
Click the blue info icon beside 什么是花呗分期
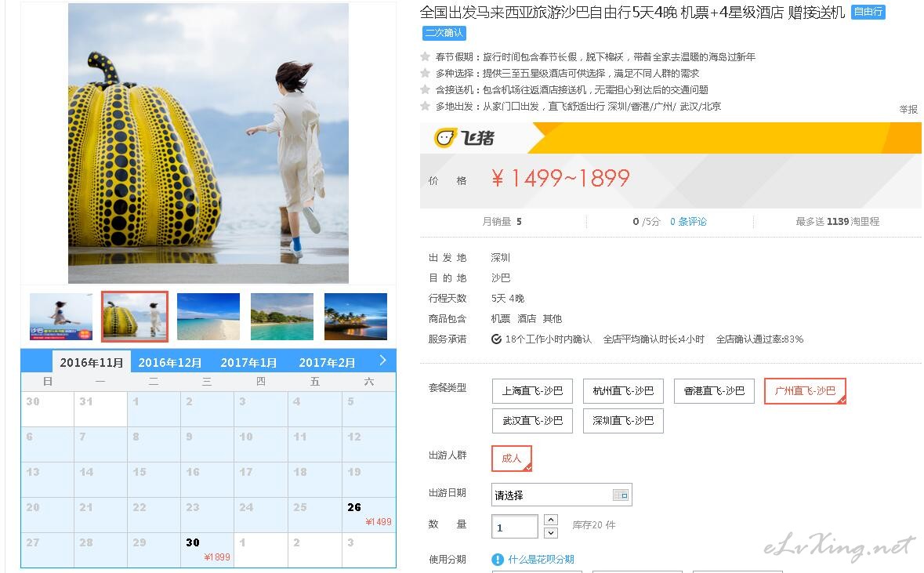498,560
